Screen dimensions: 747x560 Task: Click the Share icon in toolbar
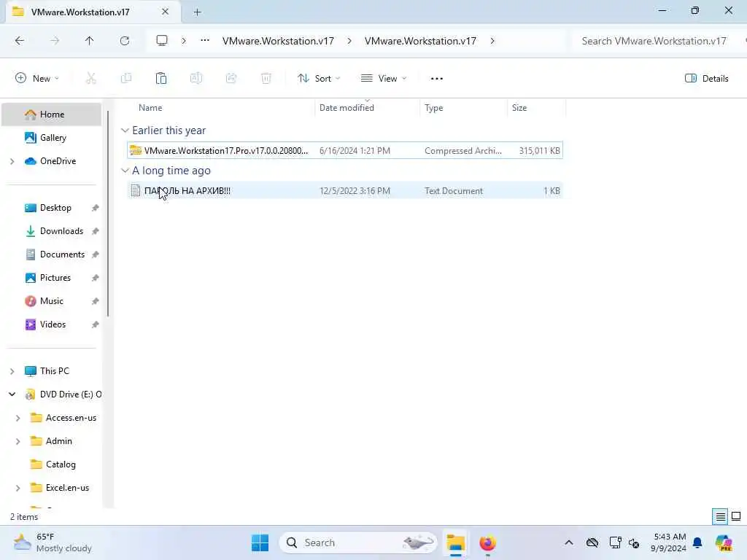[231, 79]
